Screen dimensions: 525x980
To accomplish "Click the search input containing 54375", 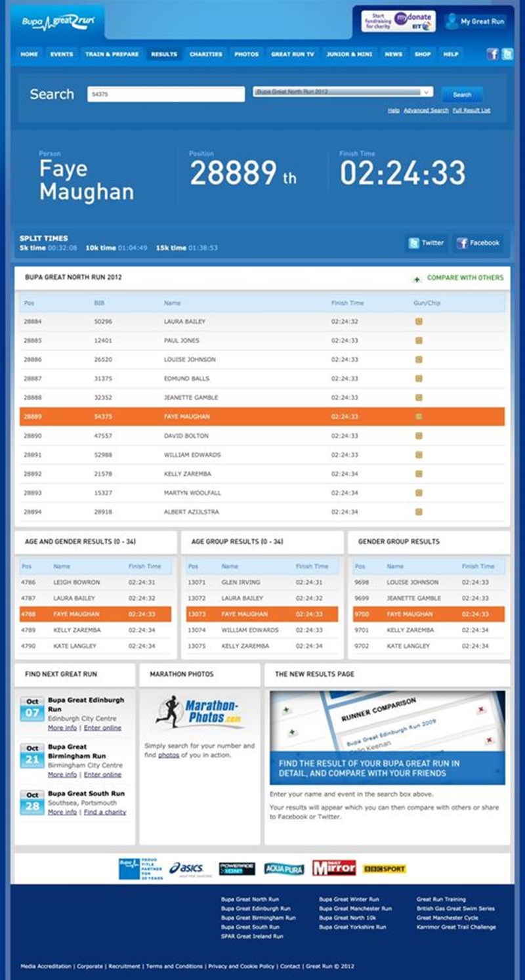I will point(166,95).
